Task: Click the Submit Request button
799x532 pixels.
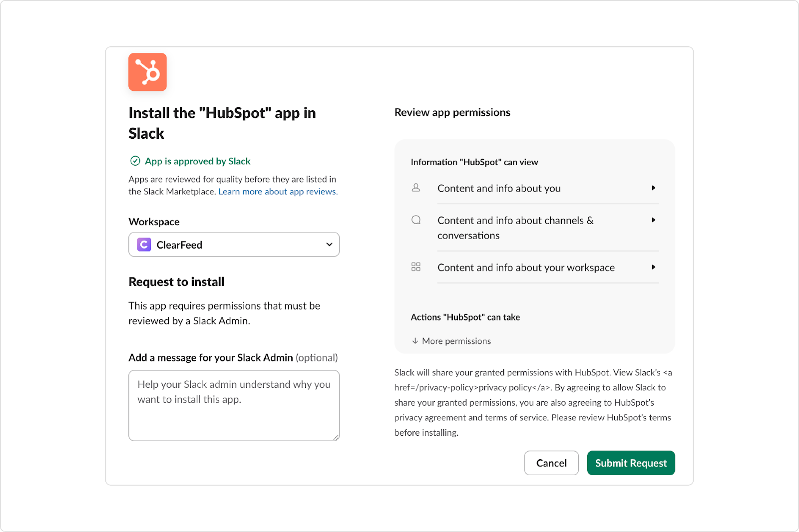Action: [x=631, y=463]
